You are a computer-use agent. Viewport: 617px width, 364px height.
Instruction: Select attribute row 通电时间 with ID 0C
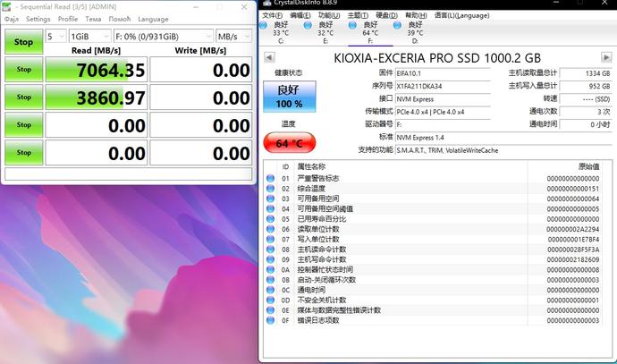tap(433, 290)
